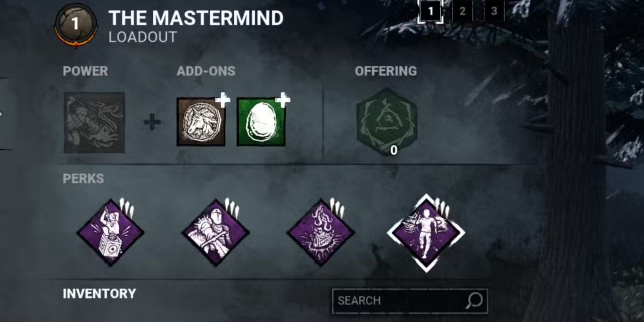The height and width of the screenshot is (322, 644).
Task: Click the Inventory section heading
Action: point(99,294)
